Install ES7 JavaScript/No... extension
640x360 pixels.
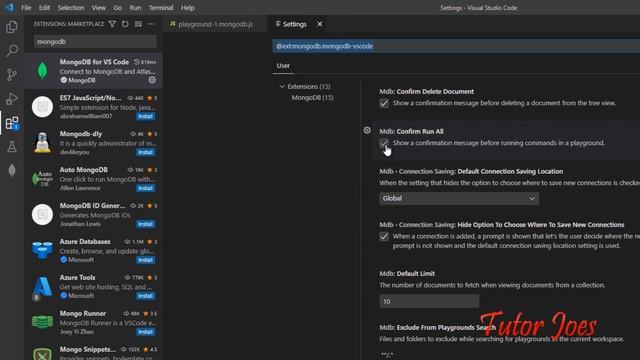tap(145, 116)
